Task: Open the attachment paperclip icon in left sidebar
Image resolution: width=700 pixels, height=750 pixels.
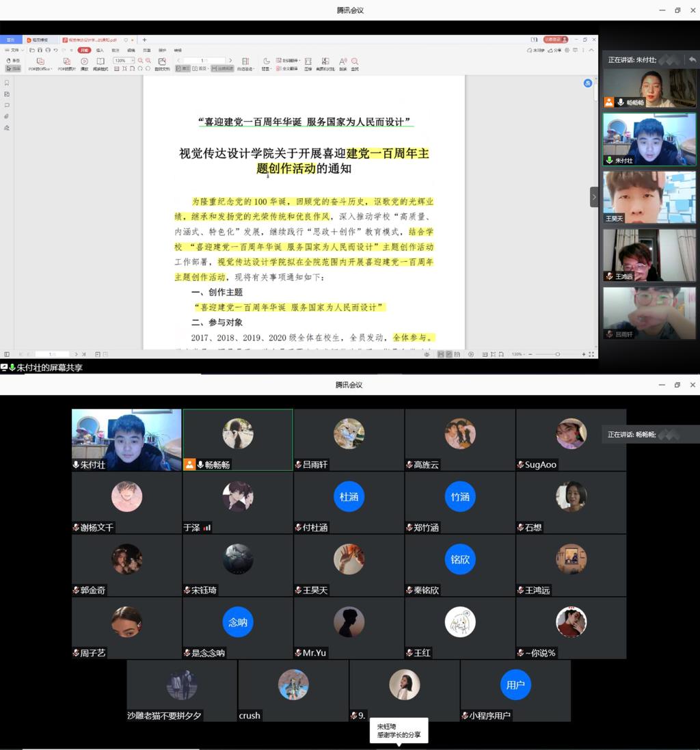Action: point(7,116)
